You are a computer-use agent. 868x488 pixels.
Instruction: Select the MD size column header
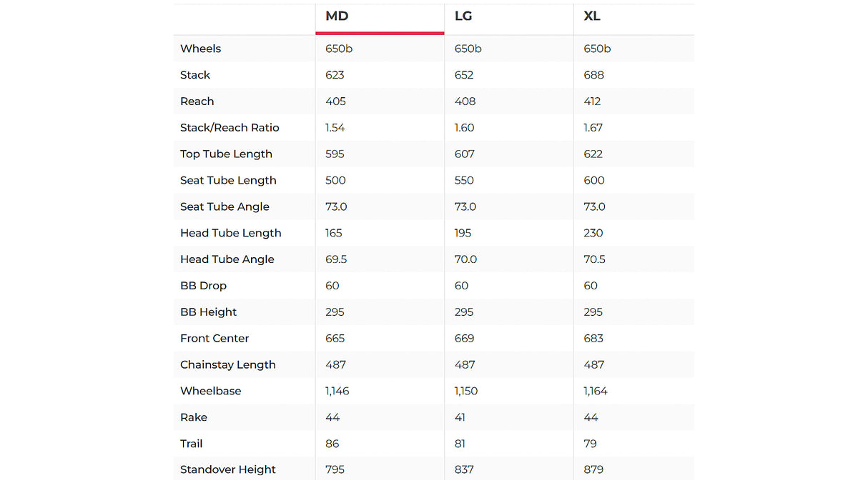337,16
